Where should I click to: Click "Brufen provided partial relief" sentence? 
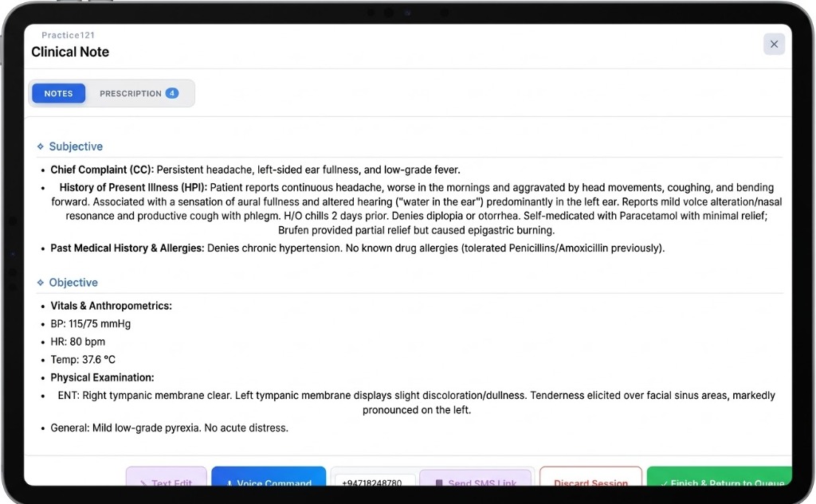point(416,230)
